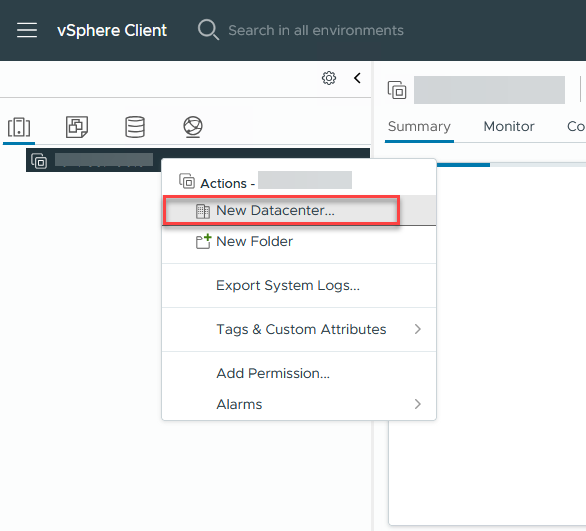
Task: Focus the Search in all environments field
Action: coord(316,30)
